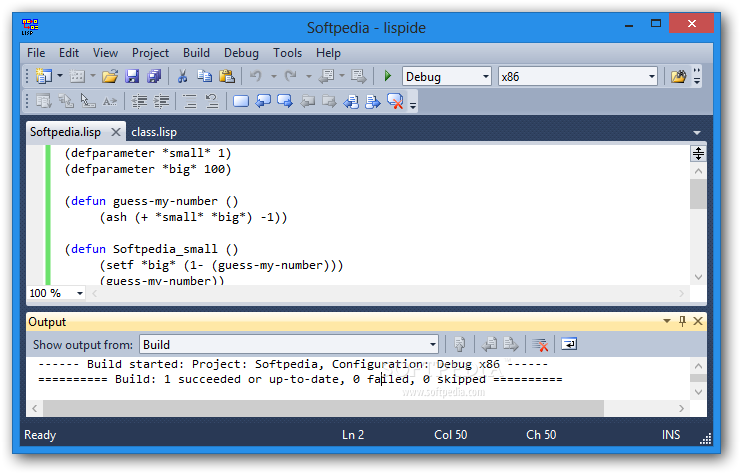
Task: Open the Help menu
Action: (x=328, y=52)
